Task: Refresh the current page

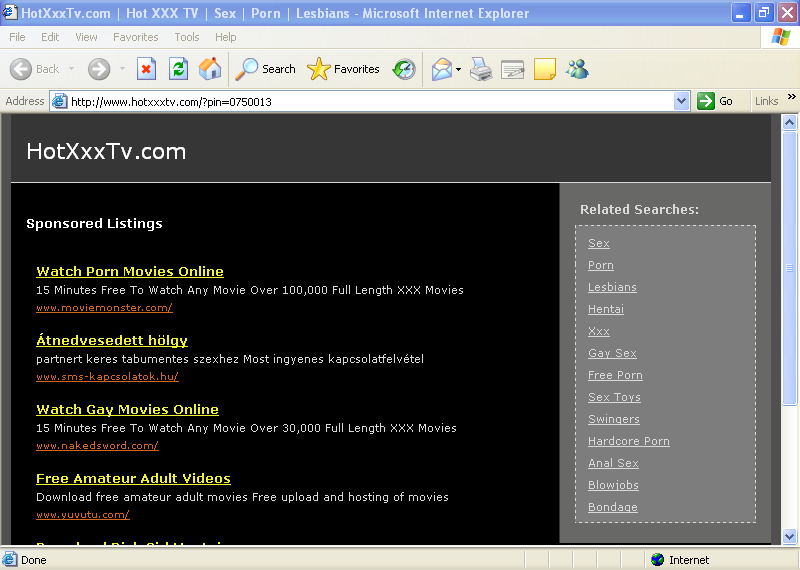Action: coord(178,69)
